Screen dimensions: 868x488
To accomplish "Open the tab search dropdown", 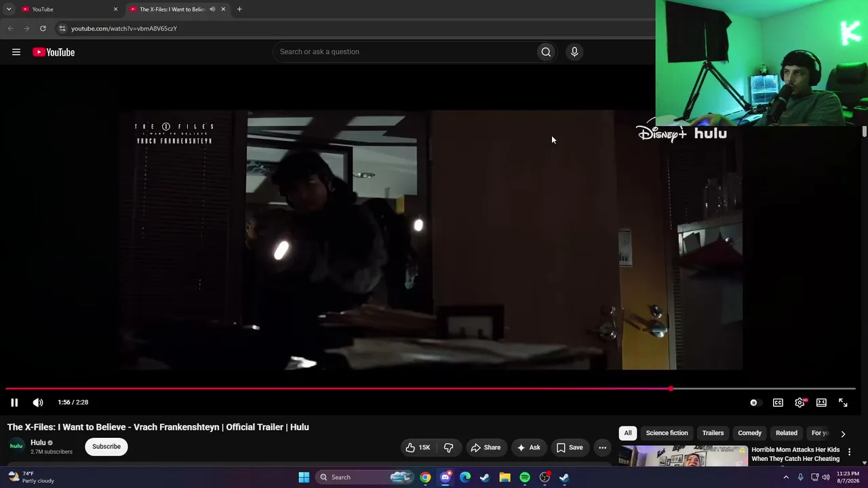I will point(9,9).
